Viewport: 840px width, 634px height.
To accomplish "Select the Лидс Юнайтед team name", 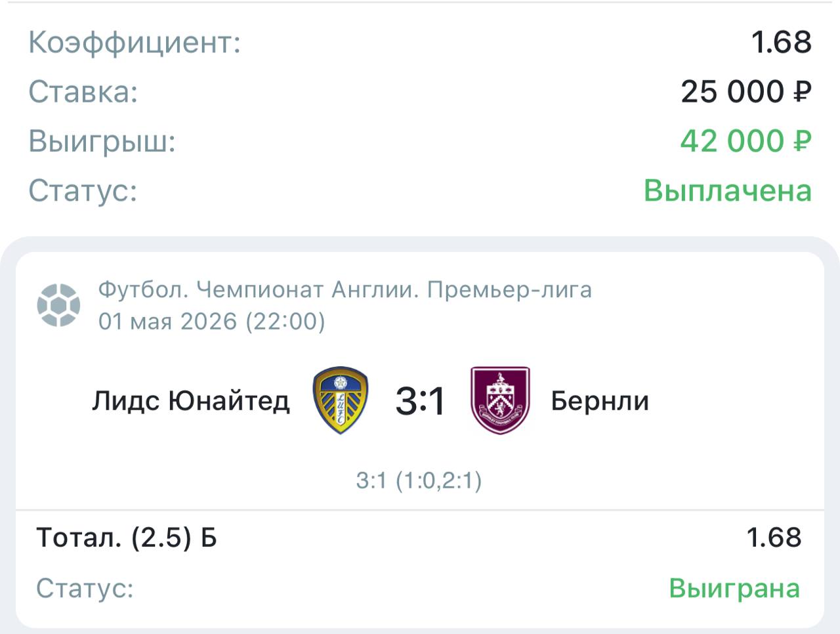I will [x=191, y=400].
